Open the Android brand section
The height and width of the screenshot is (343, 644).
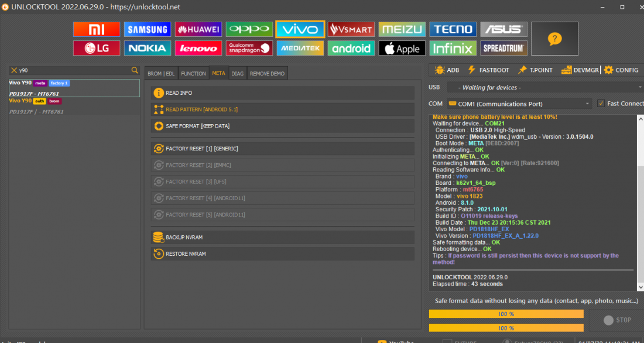coord(351,48)
